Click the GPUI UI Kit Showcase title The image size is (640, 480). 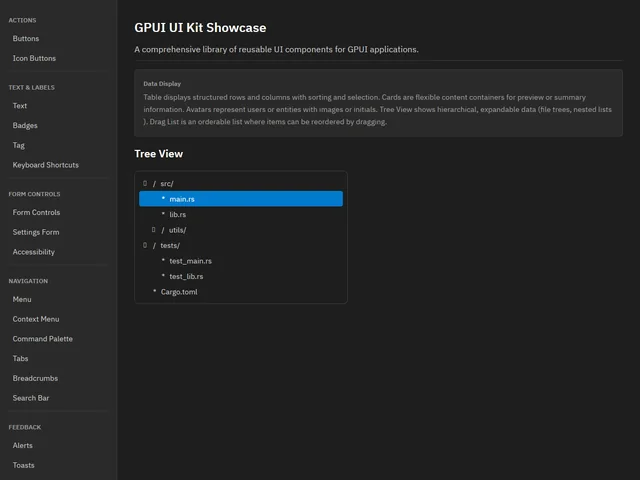200,28
